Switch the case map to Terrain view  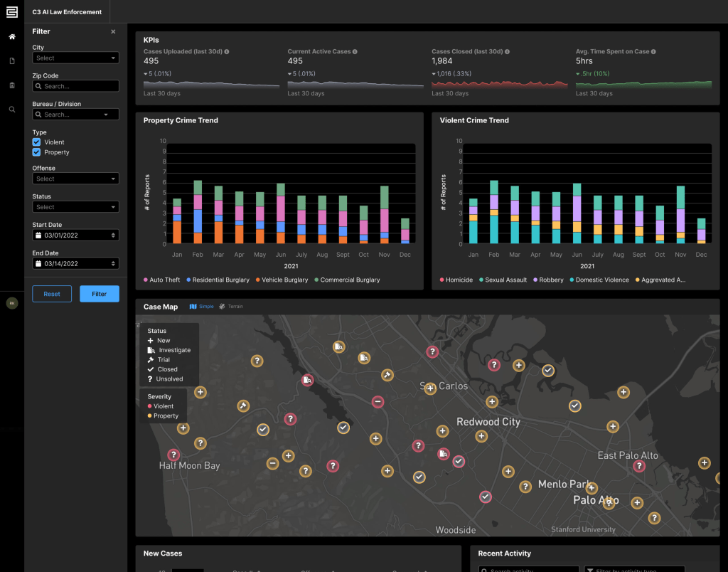coord(231,307)
